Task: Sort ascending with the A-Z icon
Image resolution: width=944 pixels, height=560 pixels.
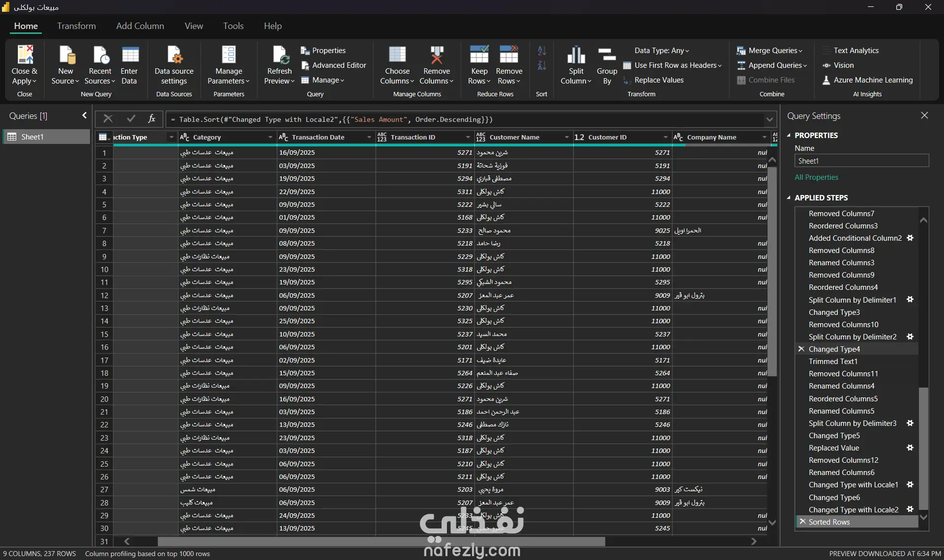Action: click(541, 51)
